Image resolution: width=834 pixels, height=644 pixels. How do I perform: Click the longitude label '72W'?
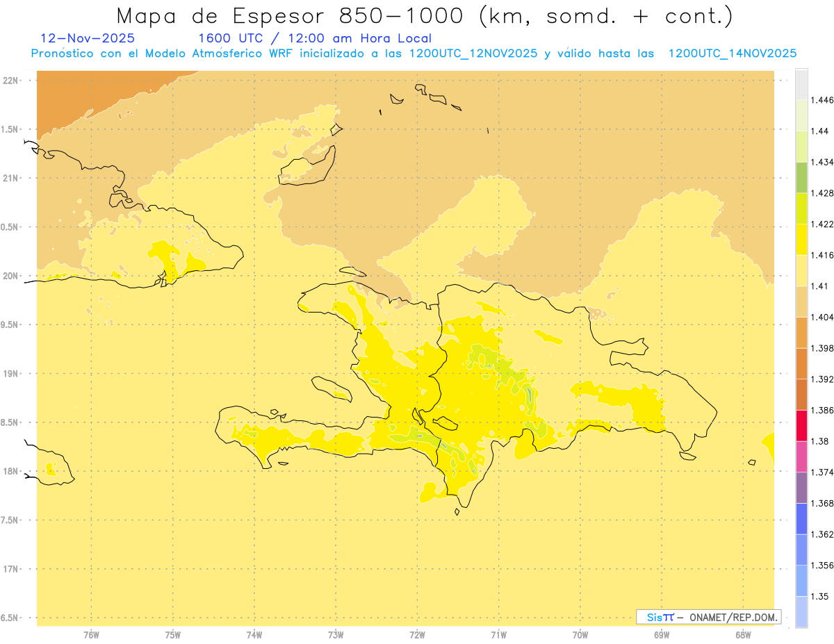tap(418, 635)
